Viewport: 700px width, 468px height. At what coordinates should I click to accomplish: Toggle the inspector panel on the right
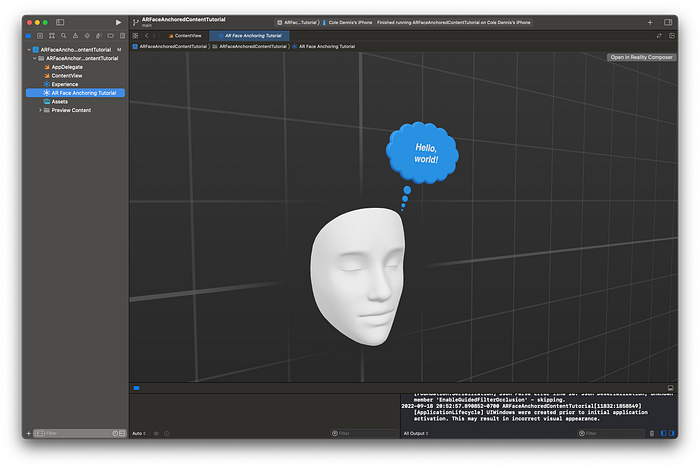[x=670, y=21]
